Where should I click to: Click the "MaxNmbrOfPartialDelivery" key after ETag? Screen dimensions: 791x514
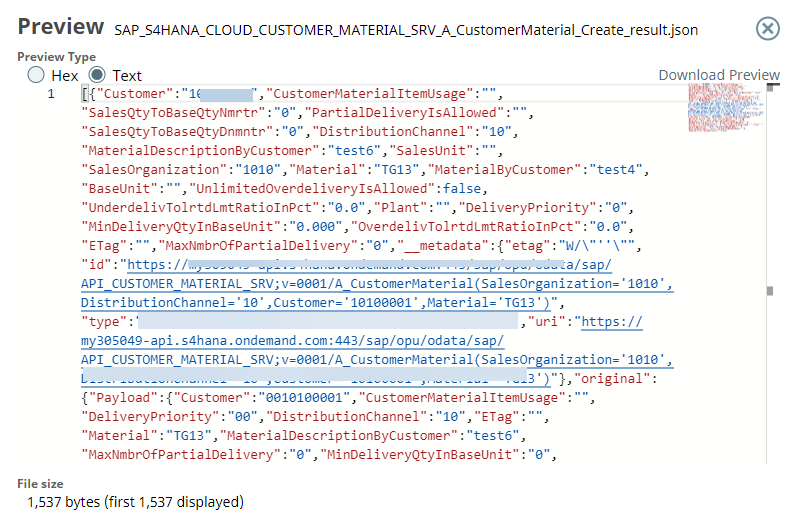point(258,246)
